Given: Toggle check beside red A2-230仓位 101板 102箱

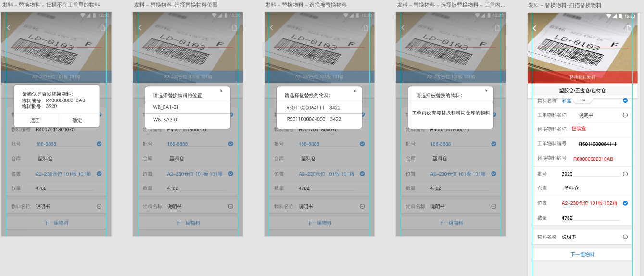Looking at the screenshot, I should click(x=625, y=203).
